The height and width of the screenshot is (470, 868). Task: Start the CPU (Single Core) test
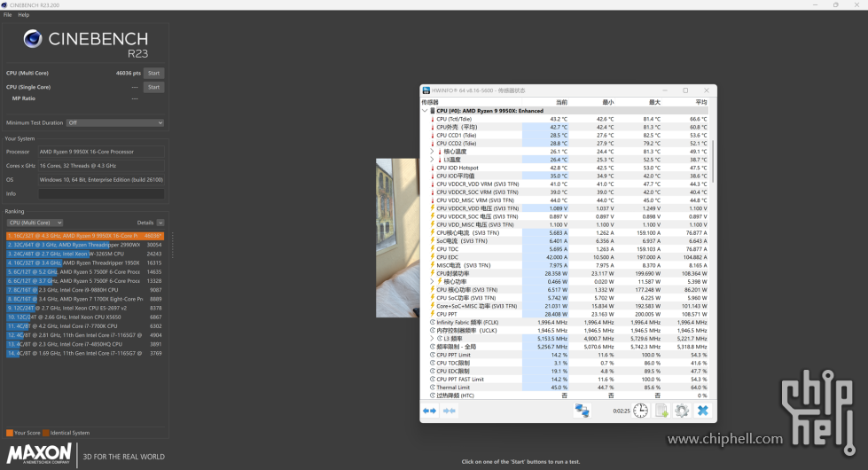[154, 87]
